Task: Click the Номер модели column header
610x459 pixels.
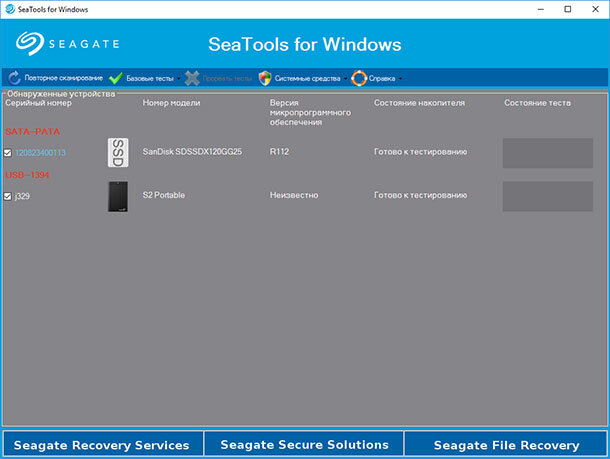Action: click(171, 103)
